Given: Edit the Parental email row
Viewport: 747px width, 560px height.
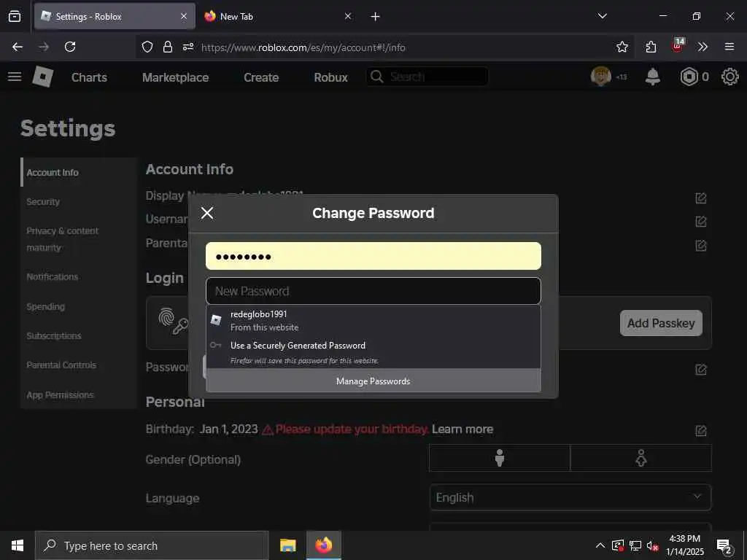Looking at the screenshot, I should tap(701, 246).
